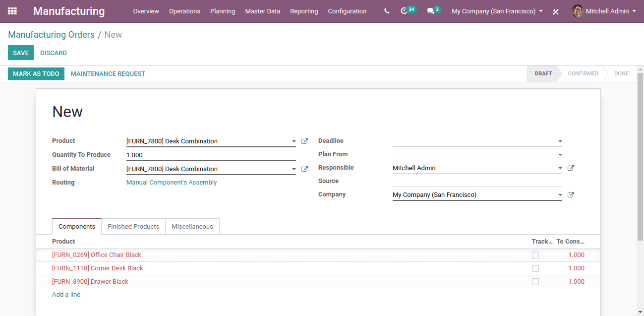This screenshot has height=316, width=644.
Task: Click the phone call icon
Action: (x=387, y=11)
